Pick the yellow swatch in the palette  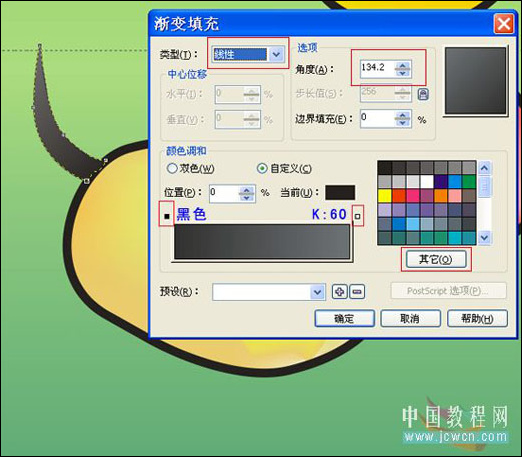[x=385, y=196]
